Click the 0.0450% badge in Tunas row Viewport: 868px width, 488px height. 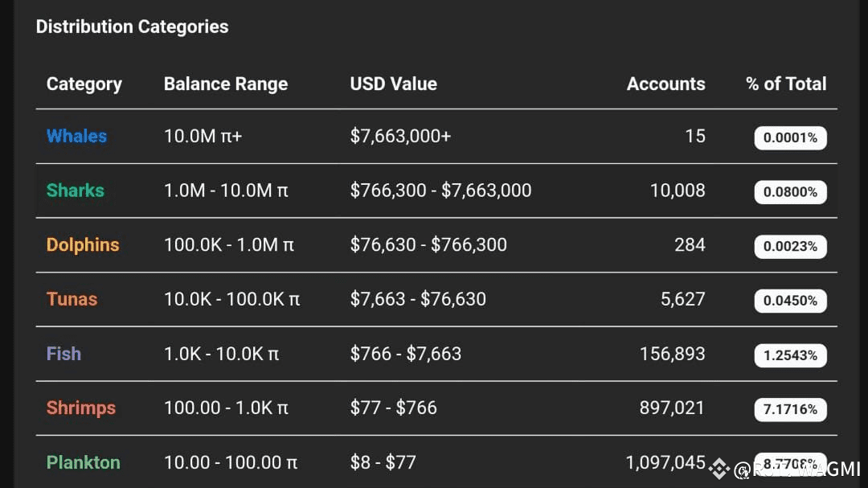(790, 301)
